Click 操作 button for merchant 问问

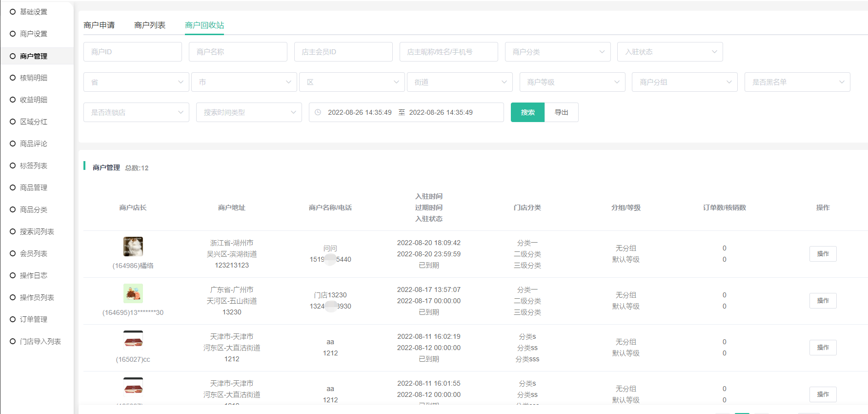click(x=823, y=254)
